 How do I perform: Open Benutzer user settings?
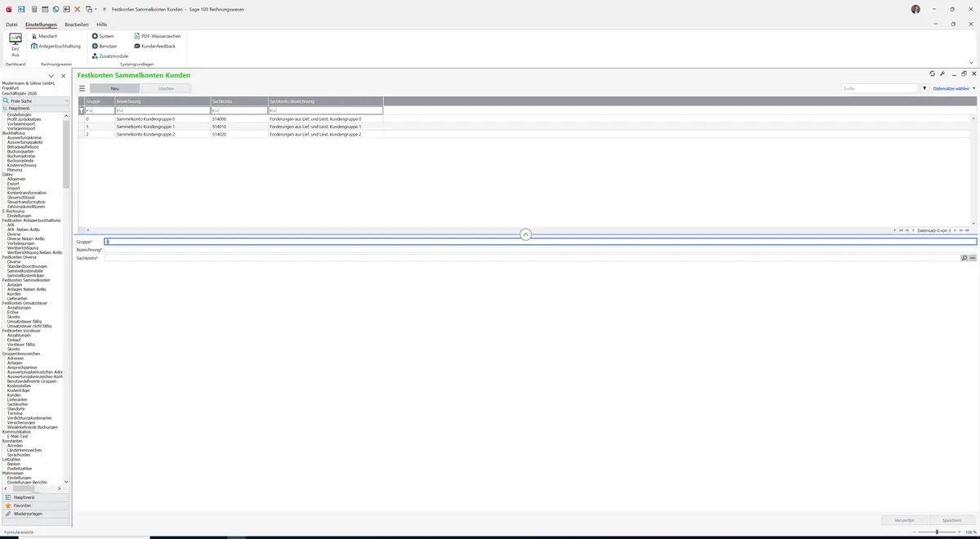[x=105, y=46]
